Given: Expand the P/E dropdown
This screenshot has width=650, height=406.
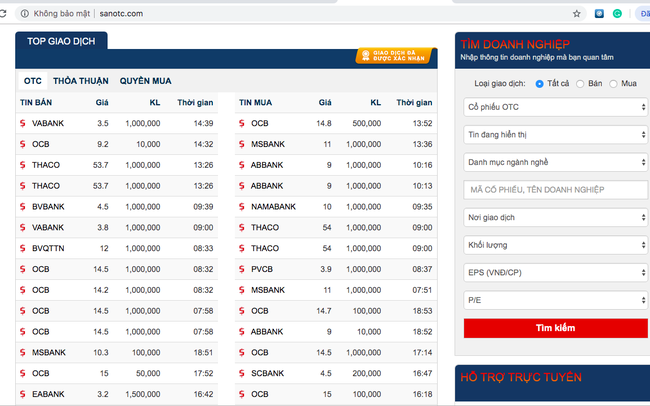Looking at the screenshot, I should 555,300.
